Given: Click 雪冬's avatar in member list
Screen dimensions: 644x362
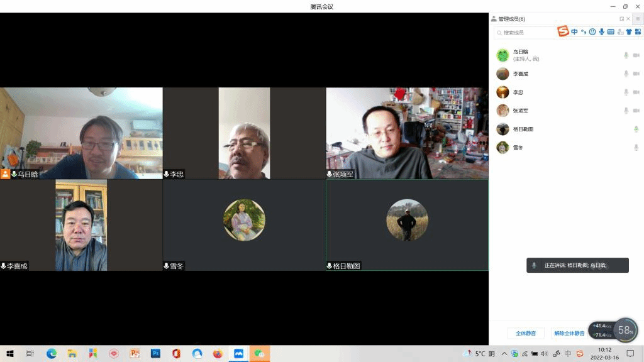Looking at the screenshot, I should (502, 148).
